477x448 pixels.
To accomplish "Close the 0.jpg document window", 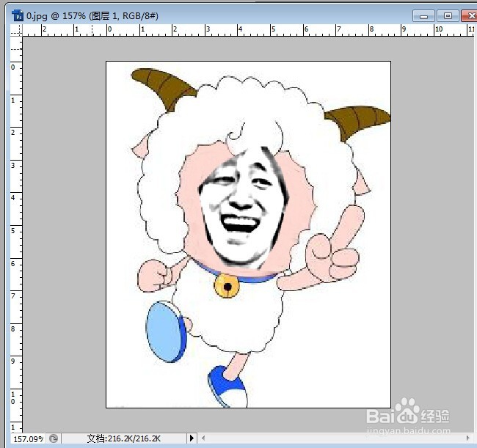I will (470, 16).
